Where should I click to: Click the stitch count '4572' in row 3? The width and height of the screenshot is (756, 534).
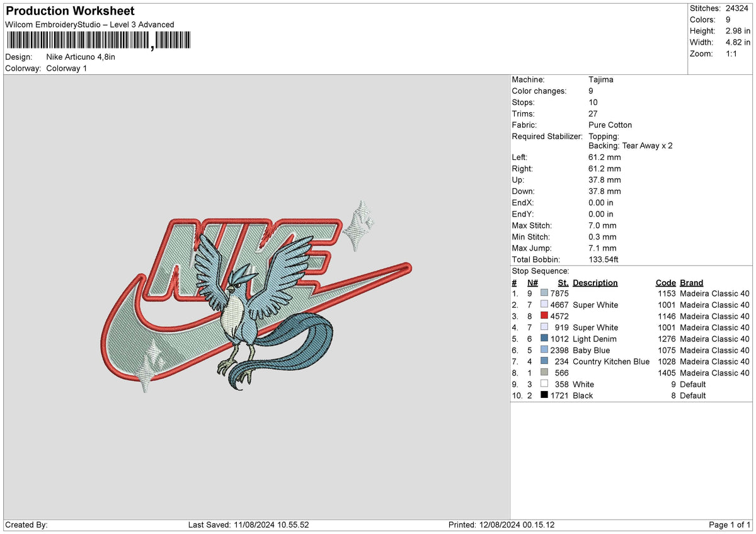pyautogui.click(x=559, y=316)
